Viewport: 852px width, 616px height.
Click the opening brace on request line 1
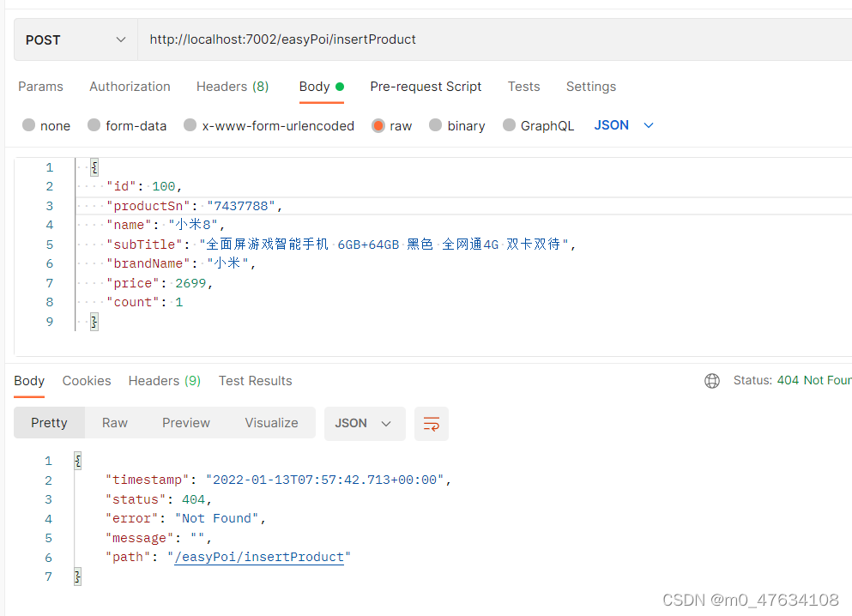tap(94, 167)
